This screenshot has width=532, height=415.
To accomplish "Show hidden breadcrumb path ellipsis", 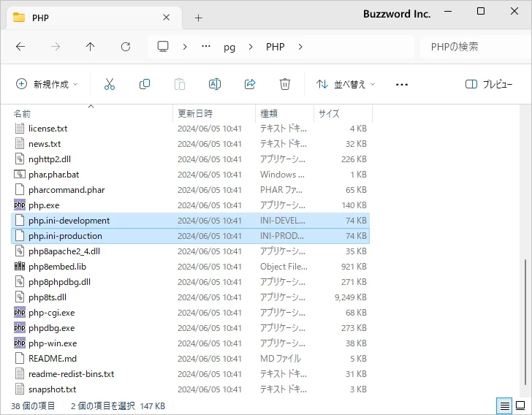I will 206,47.
